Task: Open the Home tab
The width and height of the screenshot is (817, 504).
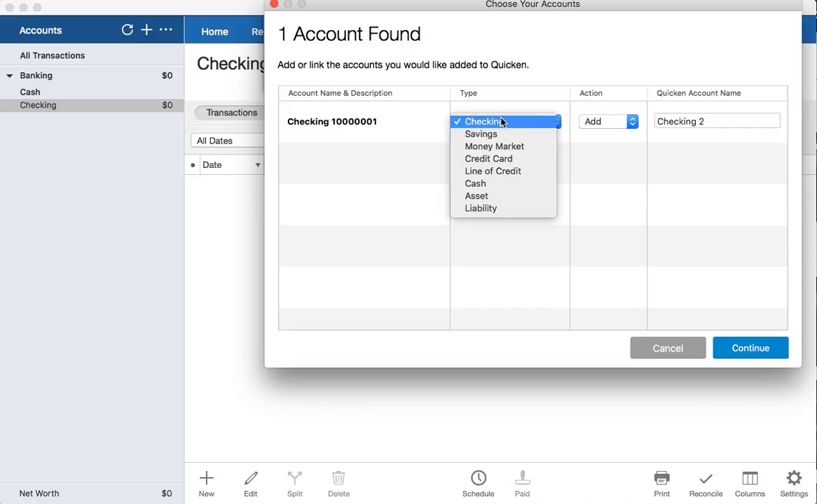Action: [x=214, y=31]
